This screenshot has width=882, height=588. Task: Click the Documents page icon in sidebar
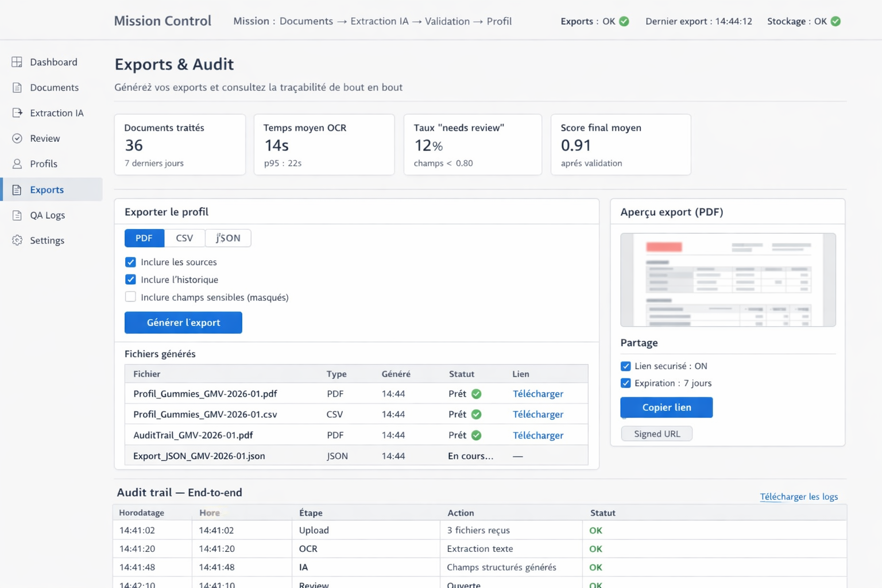click(x=17, y=88)
